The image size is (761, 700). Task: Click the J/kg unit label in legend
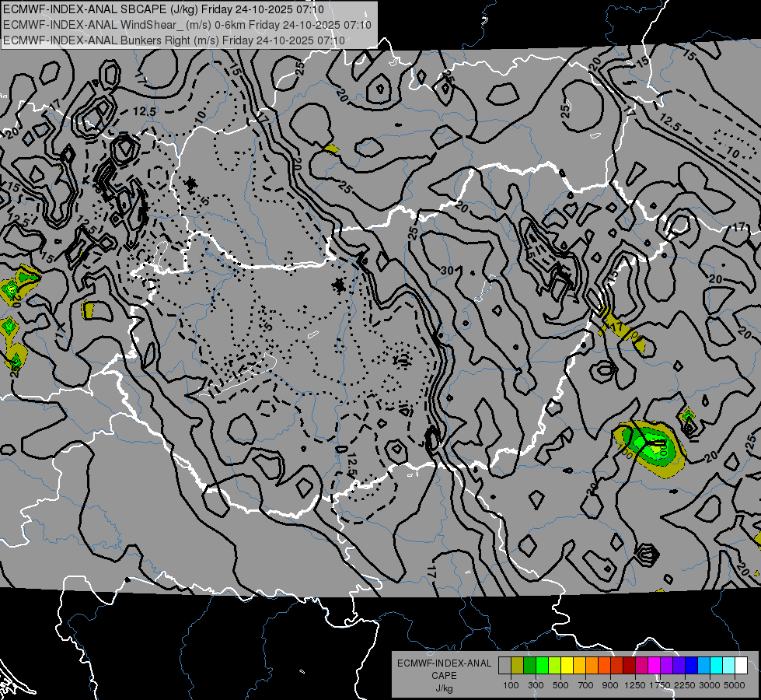pos(444,688)
